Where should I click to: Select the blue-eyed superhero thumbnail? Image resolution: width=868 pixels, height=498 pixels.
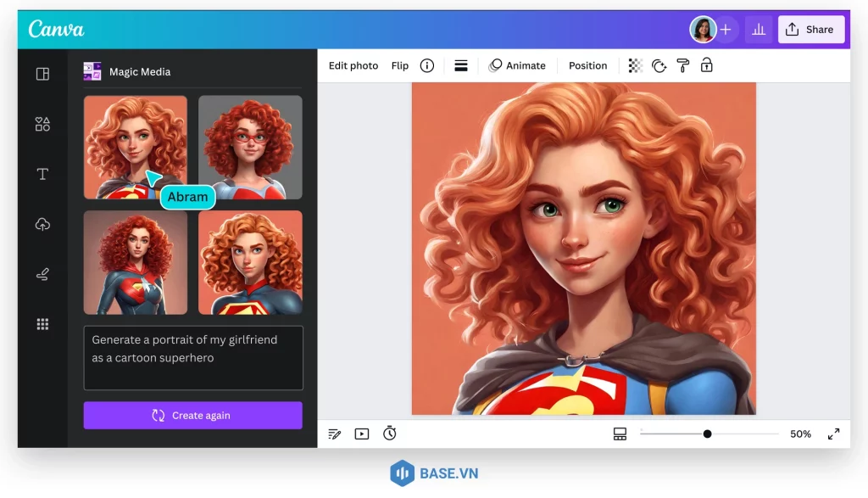coord(250,262)
